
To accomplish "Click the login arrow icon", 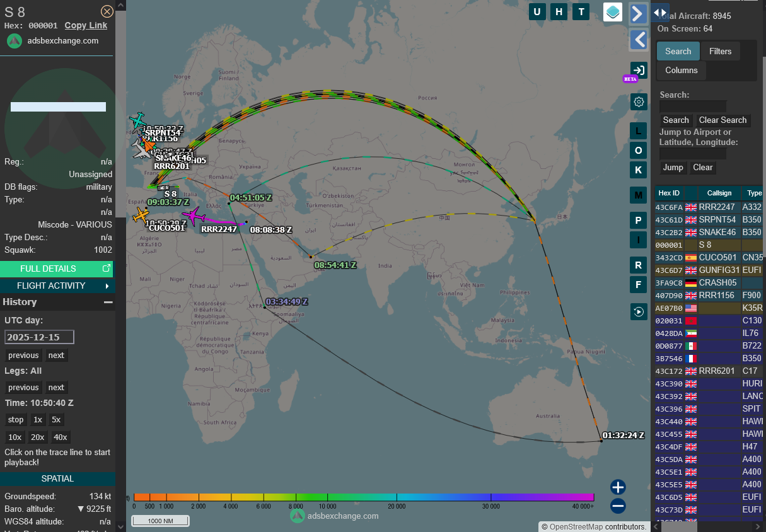I will 639,70.
